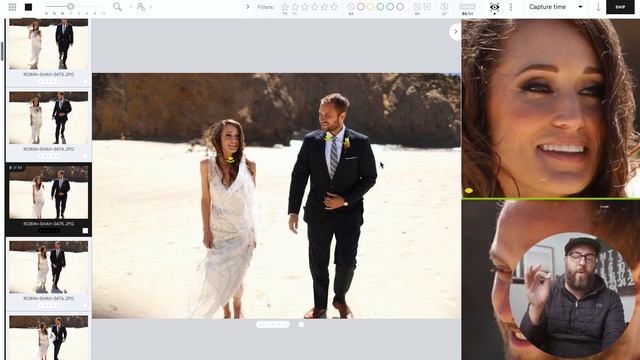Select the thumbnail below ROBIN+SHAH-0476.JPG

(x=49, y=337)
